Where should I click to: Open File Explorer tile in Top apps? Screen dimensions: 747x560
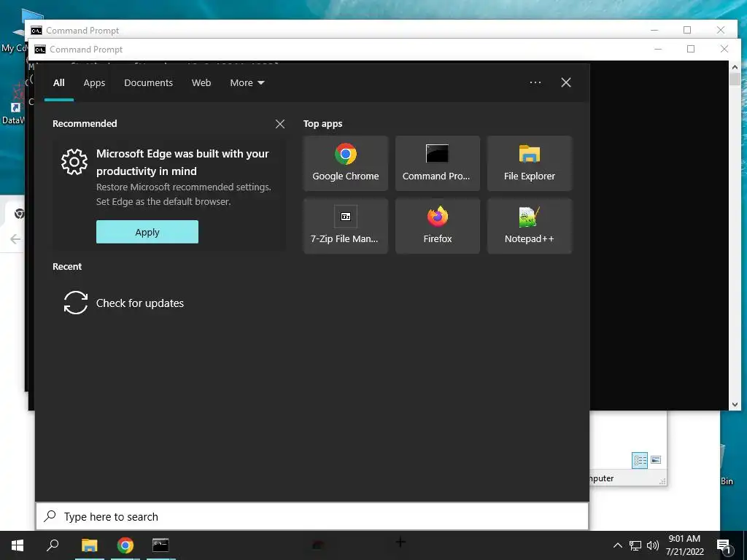click(x=530, y=163)
